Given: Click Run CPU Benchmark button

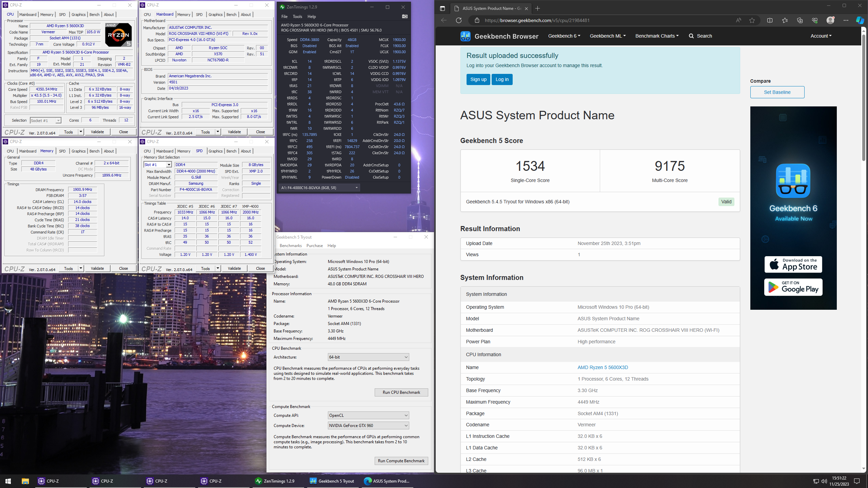Looking at the screenshot, I should pyautogui.click(x=401, y=392).
